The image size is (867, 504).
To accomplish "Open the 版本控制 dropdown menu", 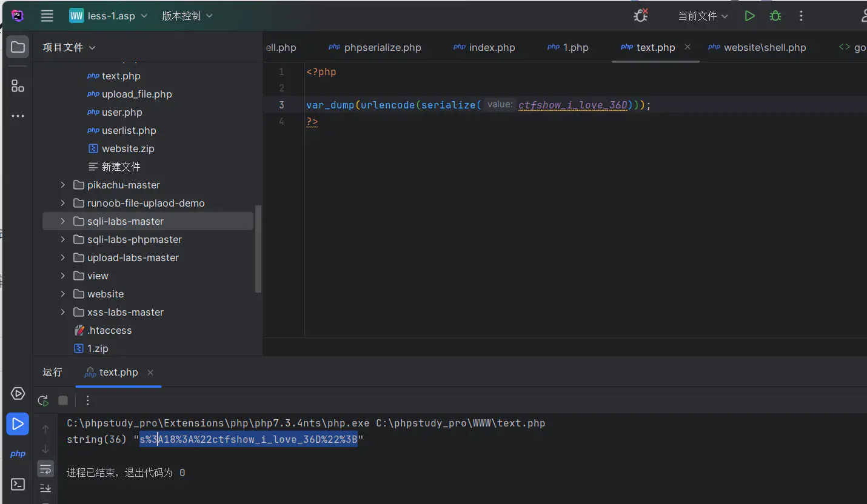I will [x=187, y=16].
